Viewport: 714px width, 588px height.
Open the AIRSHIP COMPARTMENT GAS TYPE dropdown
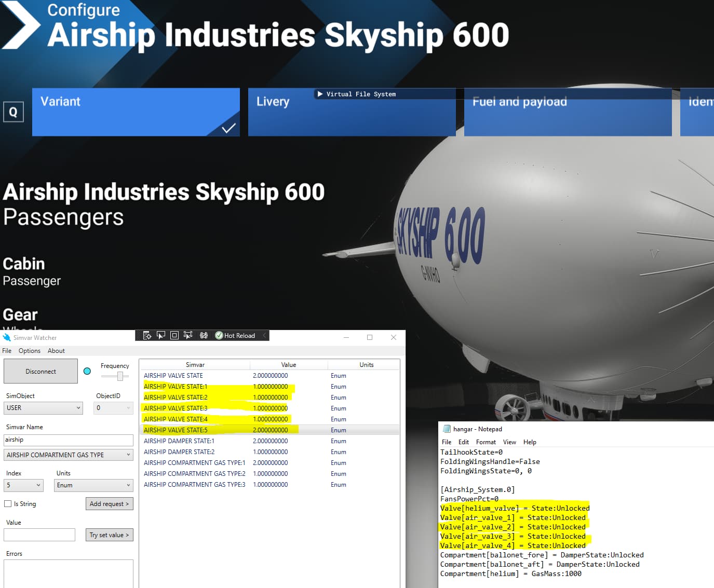[x=69, y=455]
